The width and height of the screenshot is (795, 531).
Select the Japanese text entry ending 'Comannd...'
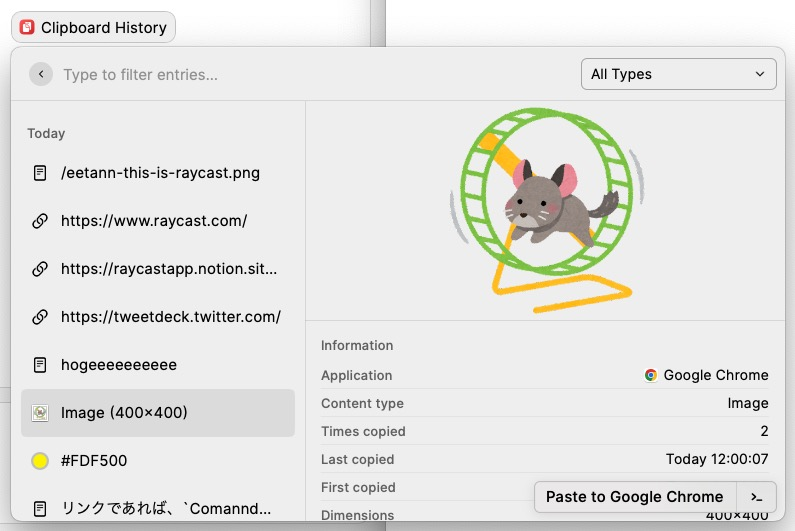(158, 508)
